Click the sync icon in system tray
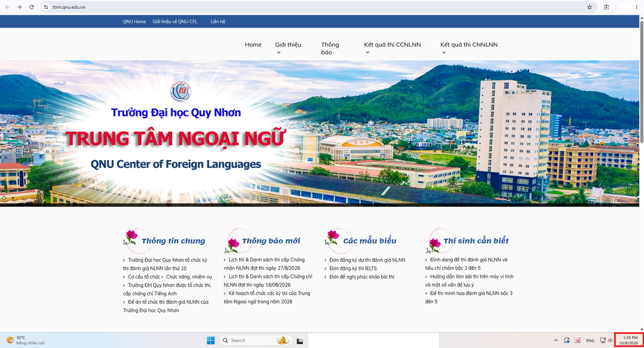This screenshot has width=644, height=348. pos(567,340)
